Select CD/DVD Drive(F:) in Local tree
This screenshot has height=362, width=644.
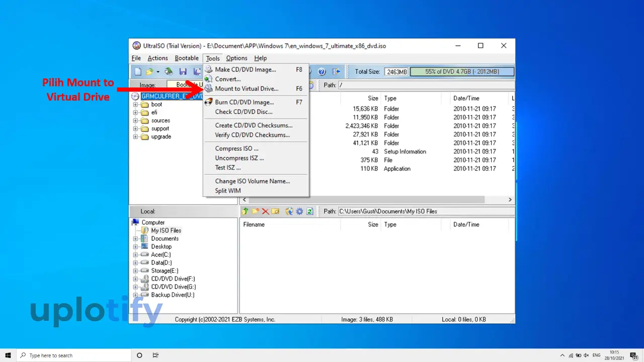pos(173,279)
